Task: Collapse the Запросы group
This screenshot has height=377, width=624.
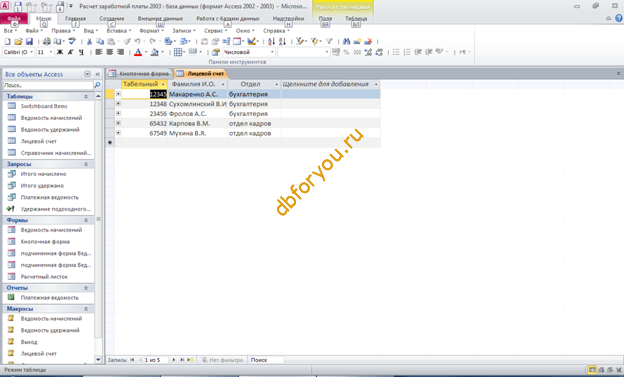Action: (x=86, y=164)
